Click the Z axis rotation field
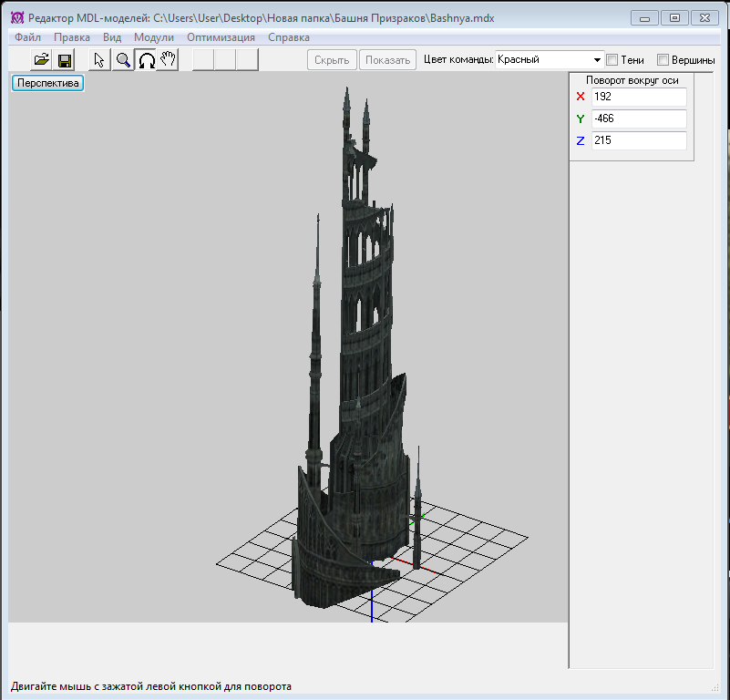The height and width of the screenshot is (700, 730). (638, 141)
